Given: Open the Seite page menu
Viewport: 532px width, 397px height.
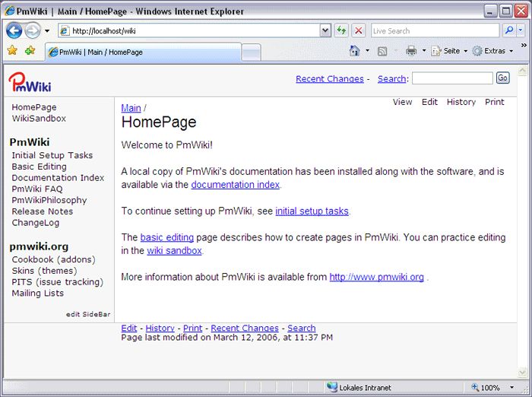Looking at the screenshot, I should pos(449,51).
